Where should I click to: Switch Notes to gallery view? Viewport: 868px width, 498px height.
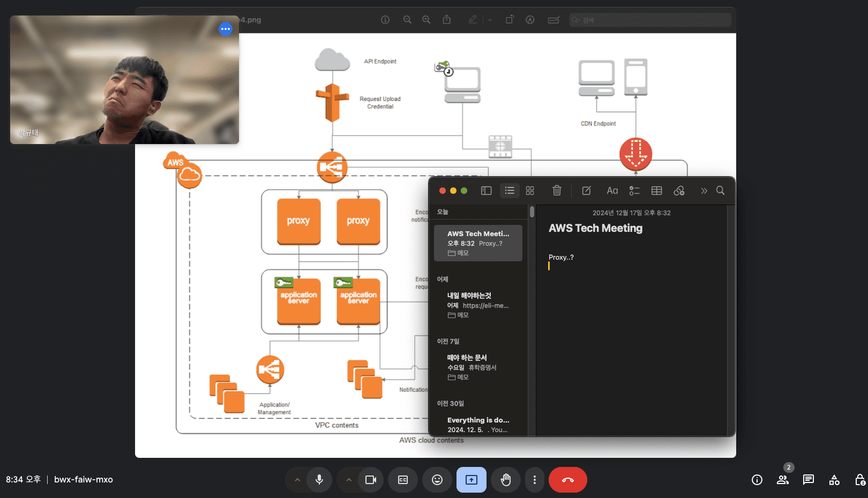tap(530, 191)
